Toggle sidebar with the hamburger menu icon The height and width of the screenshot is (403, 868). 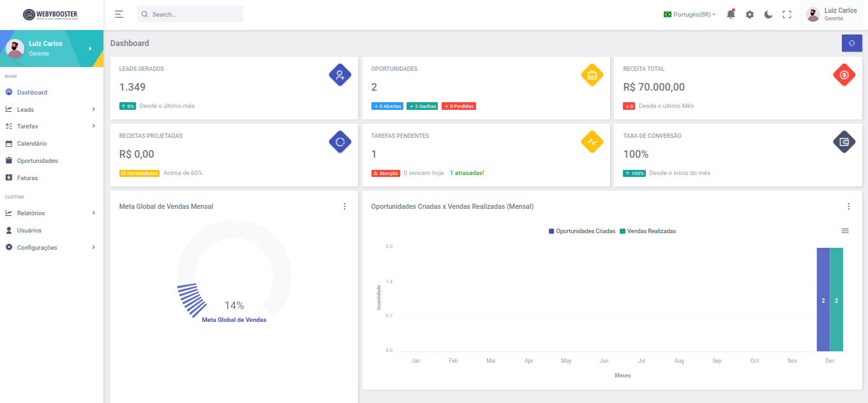(119, 14)
